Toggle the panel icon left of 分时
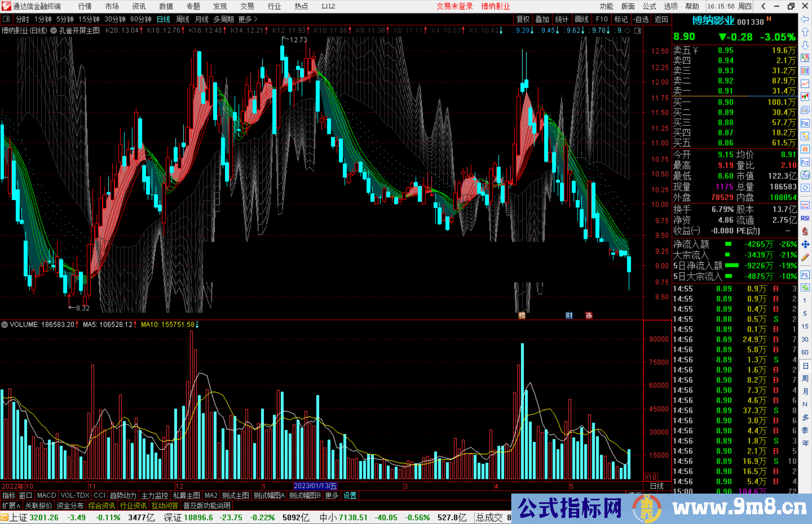The width and height of the screenshot is (812, 524). click(6, 19)
